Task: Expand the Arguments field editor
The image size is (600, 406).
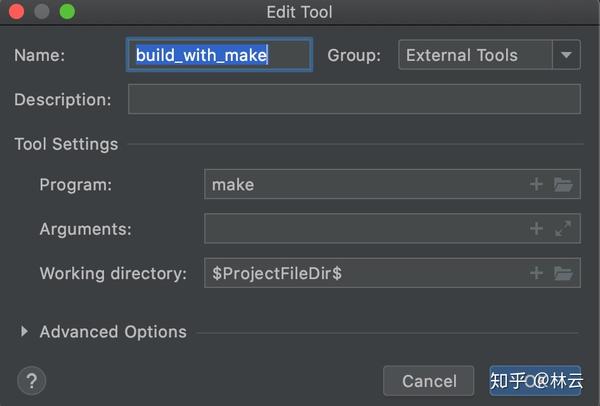Action: [563, 229]
